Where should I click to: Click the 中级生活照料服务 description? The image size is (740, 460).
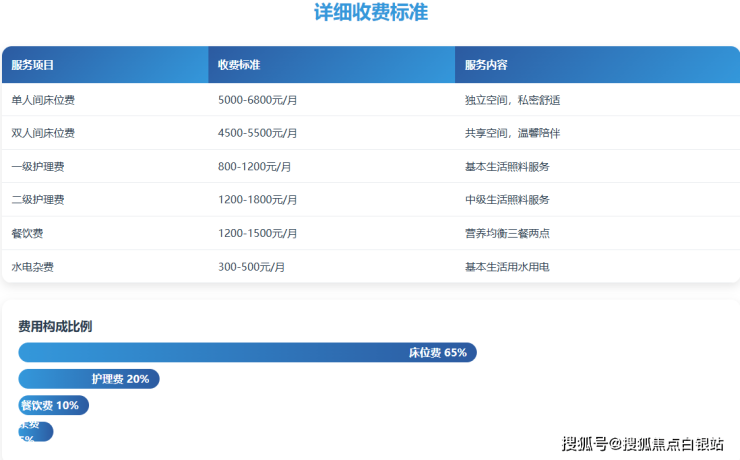click(x=507, y=200)
